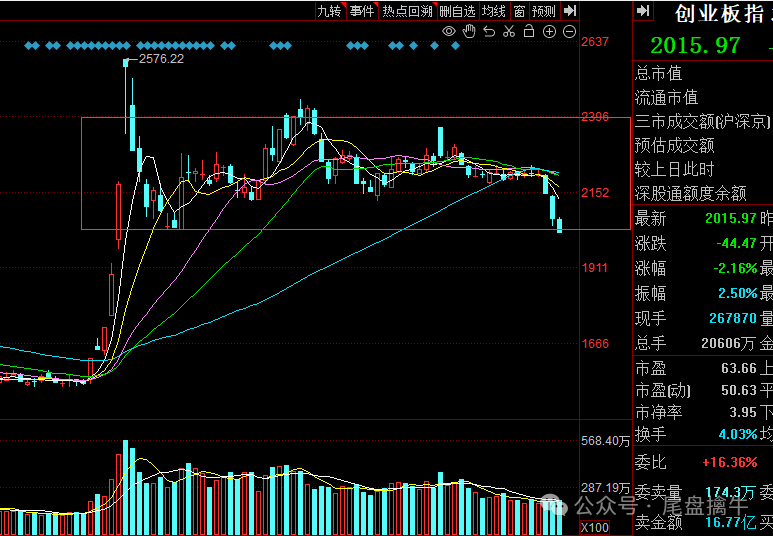
Task: Click the 删自选 button
Action: coord(457,11)
